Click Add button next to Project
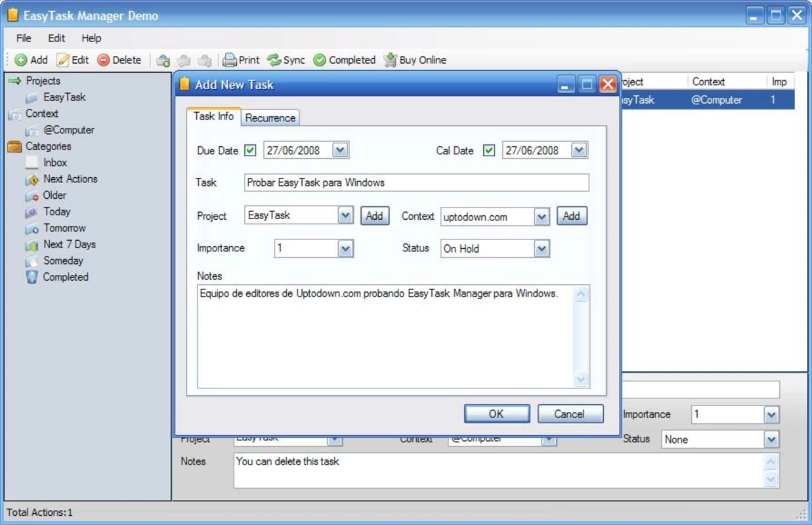Screen dimensions: 812x525 (375, 216)
